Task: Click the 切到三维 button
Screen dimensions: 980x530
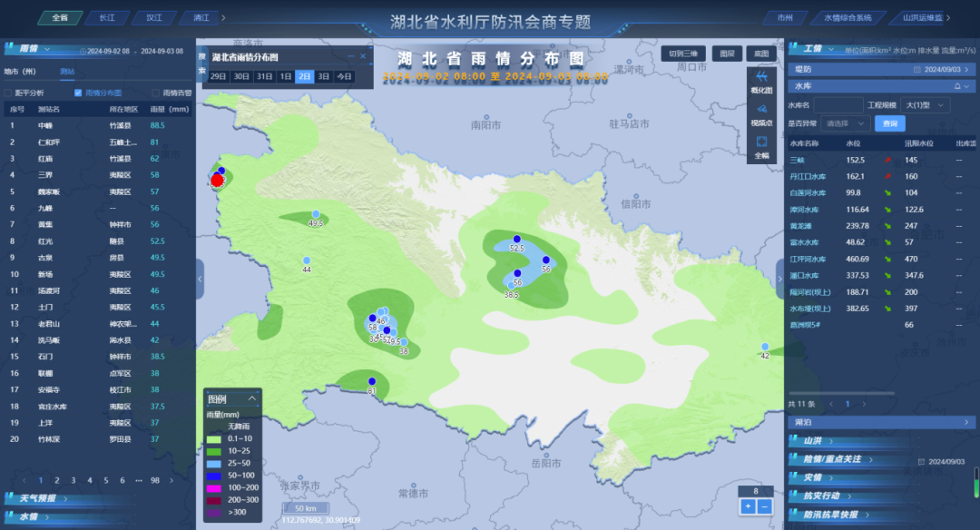Action: click(x=683, y=54)
